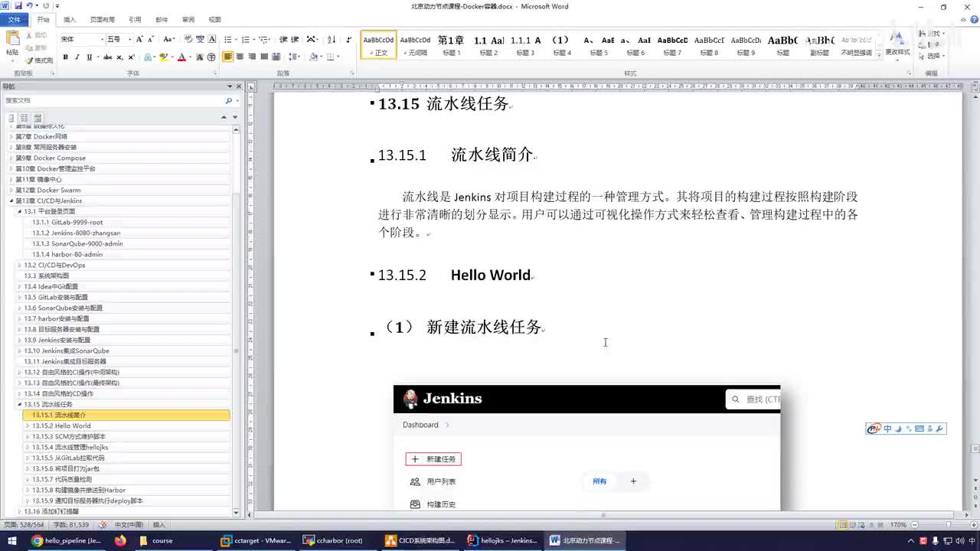The image size is (980, 551).
Task: Apply the 无间隔 style
Action: [x=415, y=45]
